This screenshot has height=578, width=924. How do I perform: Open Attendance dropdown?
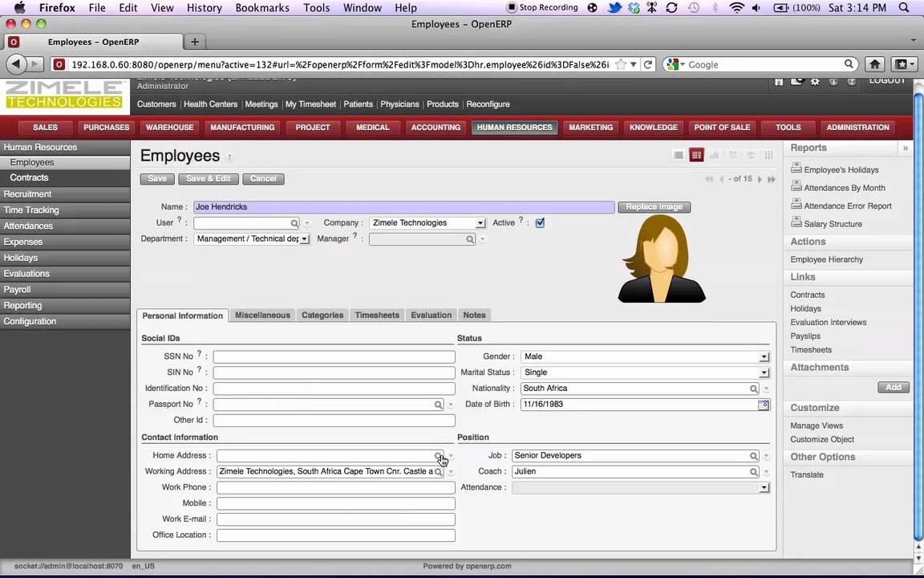[x=764, y=488]
